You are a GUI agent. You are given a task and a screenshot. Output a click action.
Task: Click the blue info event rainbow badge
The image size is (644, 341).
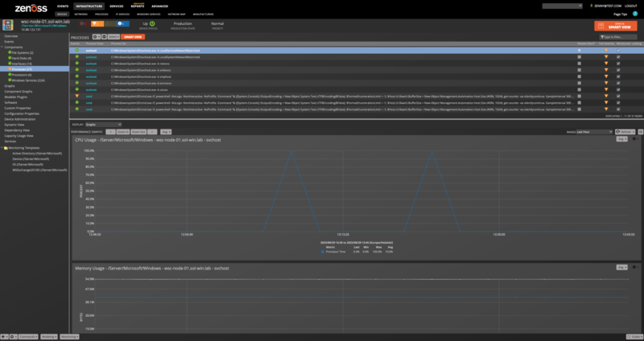[x=122, y=24]
